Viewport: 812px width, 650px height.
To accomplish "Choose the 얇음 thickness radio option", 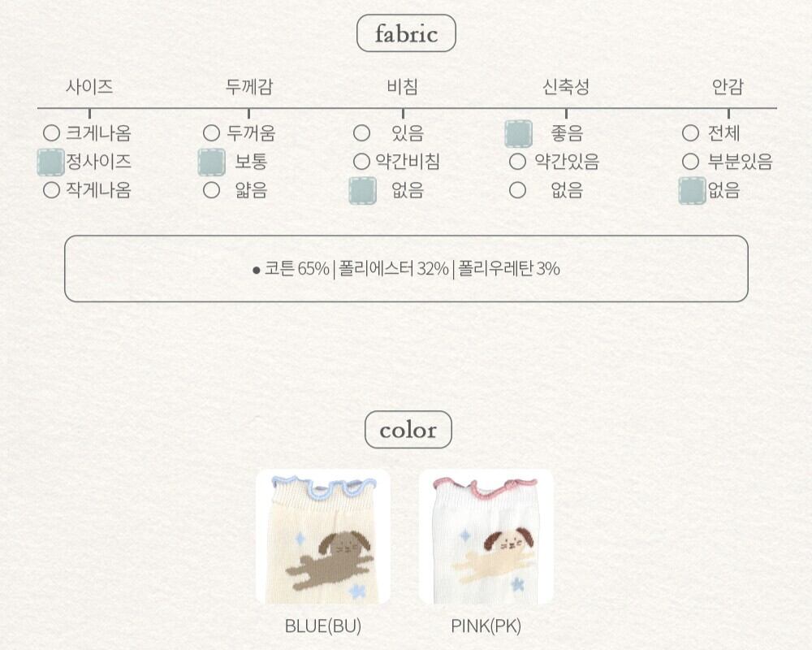I will (211, 191).
